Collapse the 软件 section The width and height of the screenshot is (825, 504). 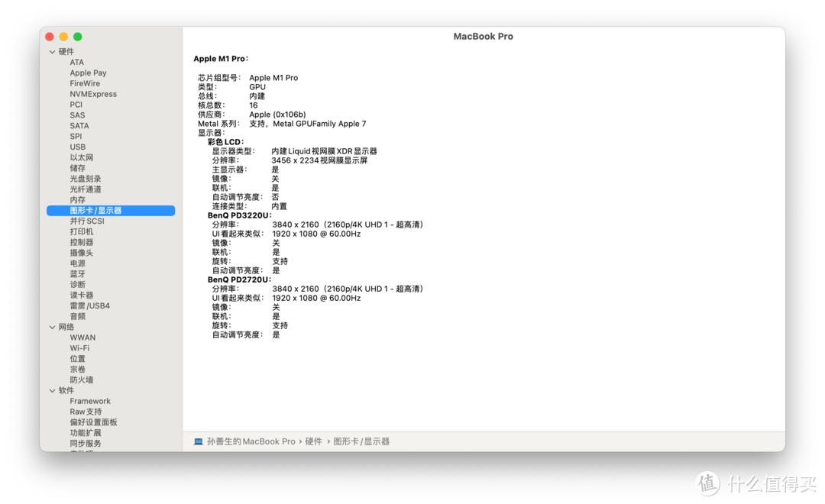52,390
